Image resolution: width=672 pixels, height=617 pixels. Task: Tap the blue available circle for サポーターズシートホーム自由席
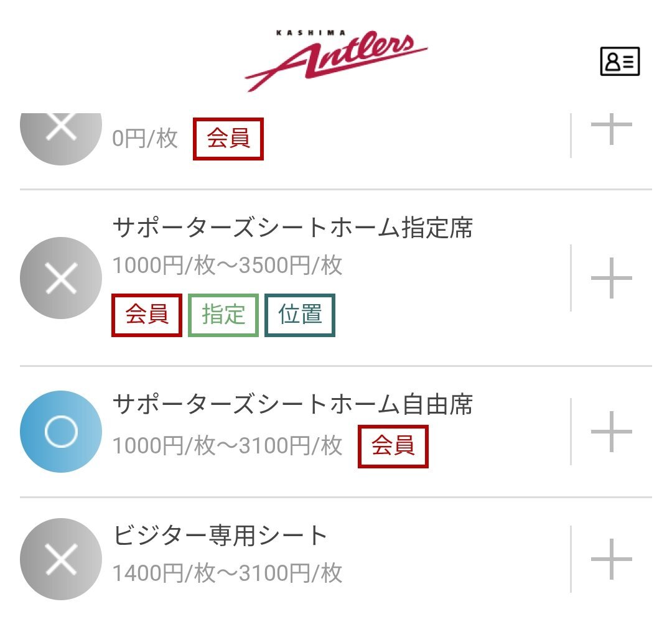[x=61, y=432]
